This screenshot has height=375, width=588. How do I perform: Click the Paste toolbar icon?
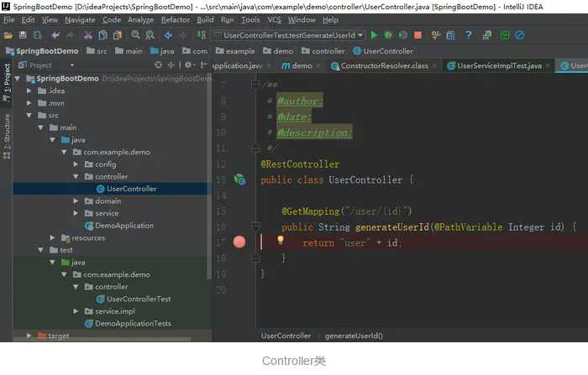118,35
